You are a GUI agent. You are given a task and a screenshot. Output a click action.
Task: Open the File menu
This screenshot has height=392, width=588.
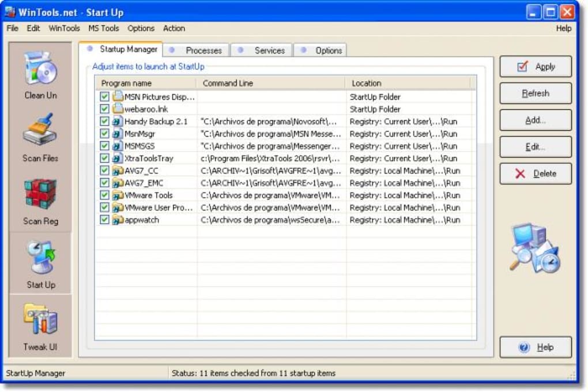[x=12, y=28]
